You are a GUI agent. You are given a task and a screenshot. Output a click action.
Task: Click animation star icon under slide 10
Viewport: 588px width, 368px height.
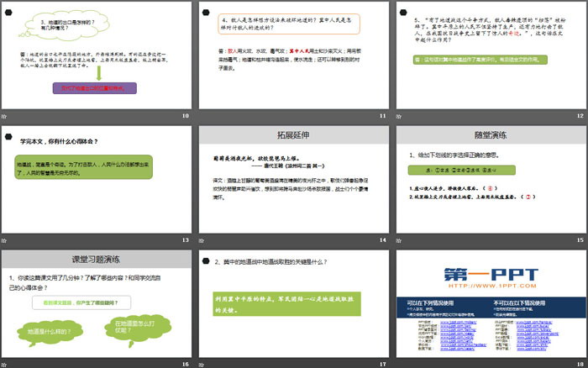(5, 115)
